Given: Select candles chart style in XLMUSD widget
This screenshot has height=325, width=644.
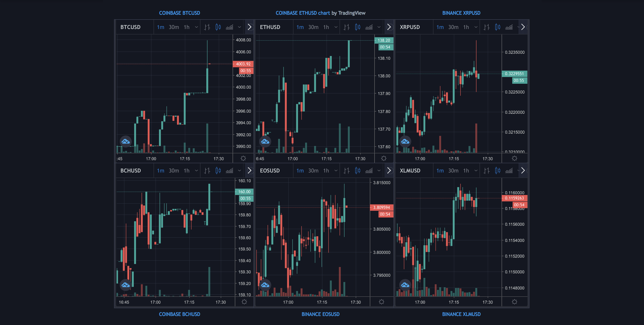Looking at the screenshot, I should coord(497,170).
